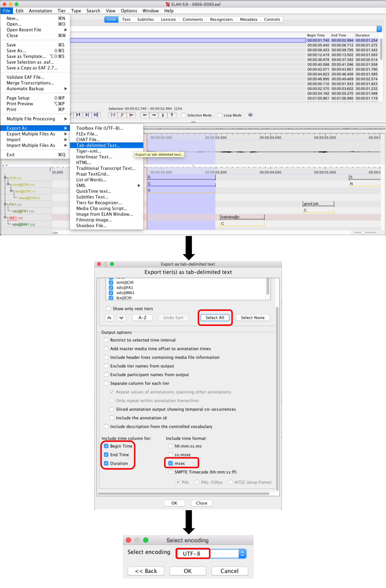Switch to the Recognizers tab
Viewport: 386px width, 588px height.
[x=221, y=20]
